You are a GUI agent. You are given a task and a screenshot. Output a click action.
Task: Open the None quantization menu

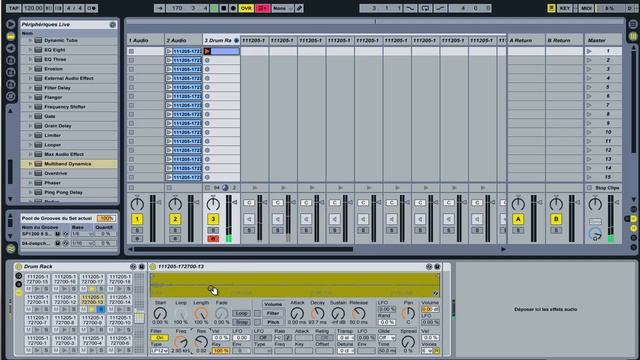click(x=282, y=8)
